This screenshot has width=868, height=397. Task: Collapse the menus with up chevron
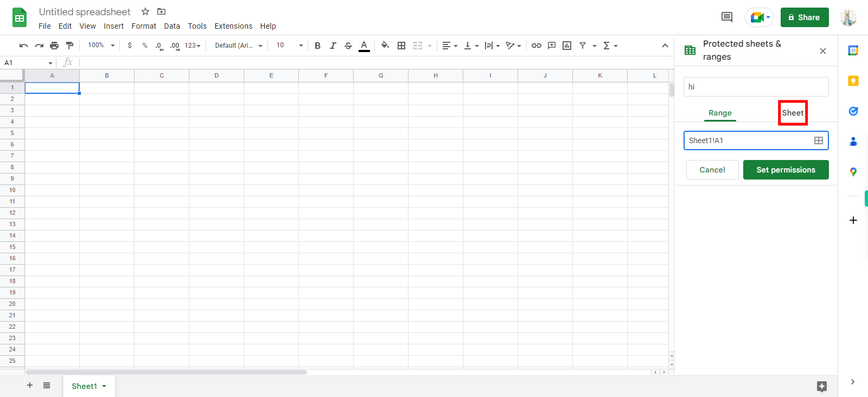(665, 46)
